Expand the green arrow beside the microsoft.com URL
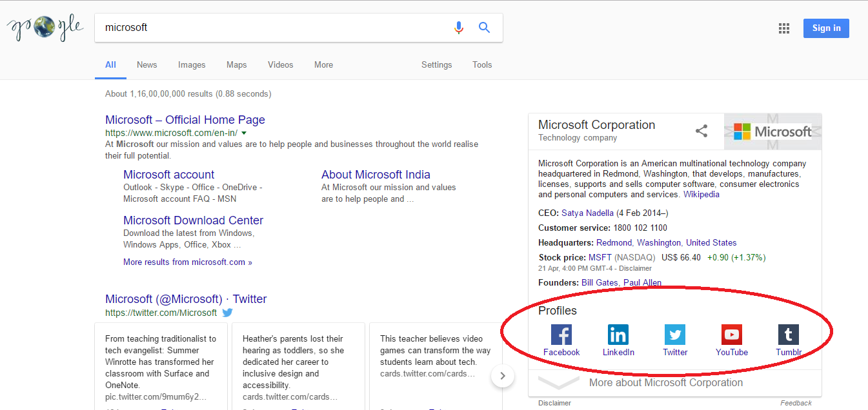The image size is (868, 410). pos(244,133)
